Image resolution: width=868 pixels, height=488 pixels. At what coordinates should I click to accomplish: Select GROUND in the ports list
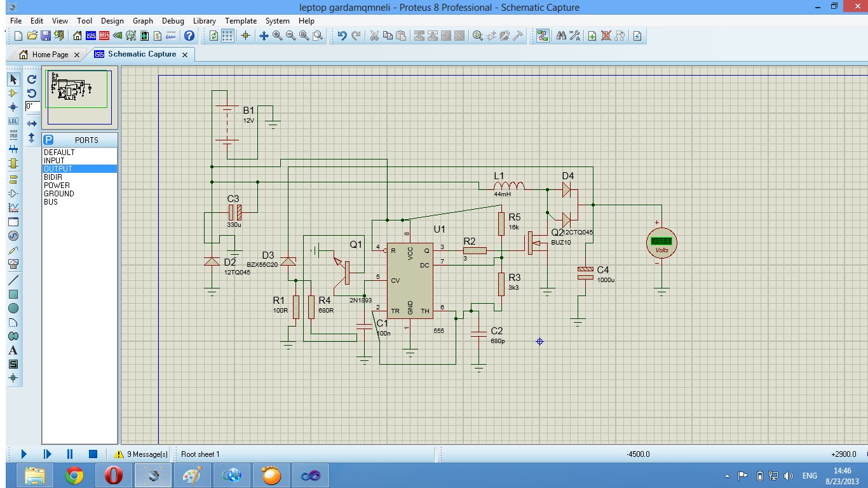(x=59, y=194)
